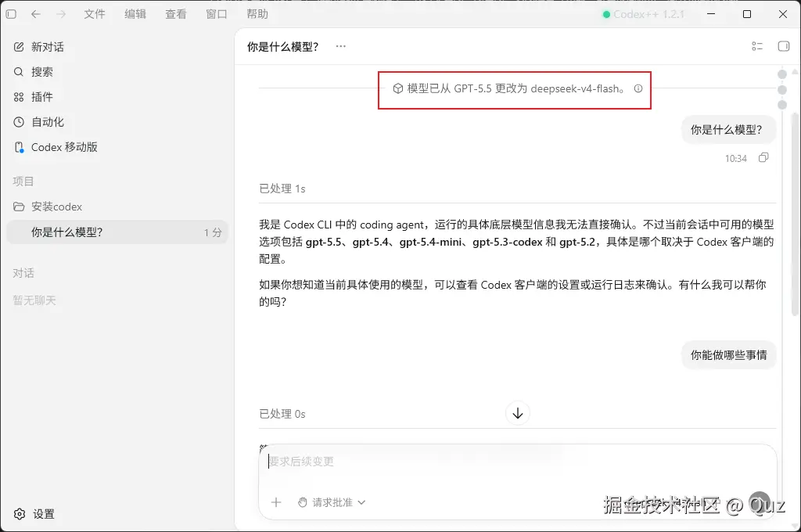The image size is (801, 532).
Task: Maximize the Codex window
Action: pos(747,14)
